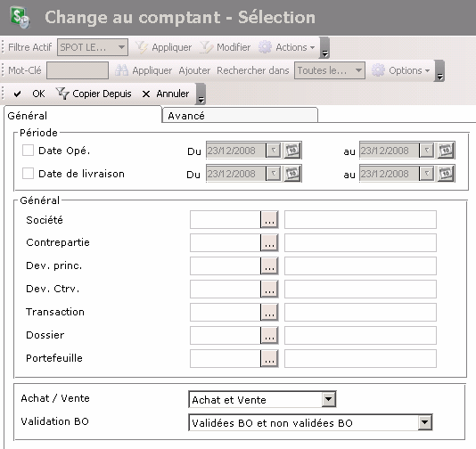Open Portefeuille browse ellipsis button
Screen dimensions: 476x449
(x=269, y=359)
